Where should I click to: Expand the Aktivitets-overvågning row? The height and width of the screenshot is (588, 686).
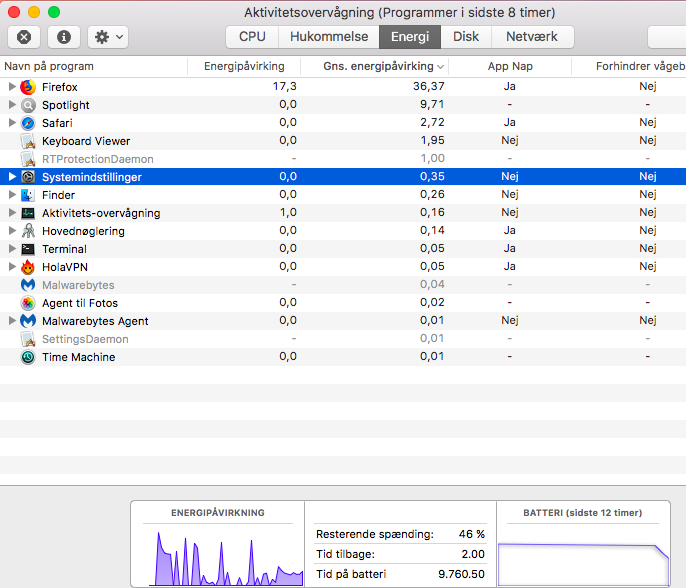click(x=12, y=213)
